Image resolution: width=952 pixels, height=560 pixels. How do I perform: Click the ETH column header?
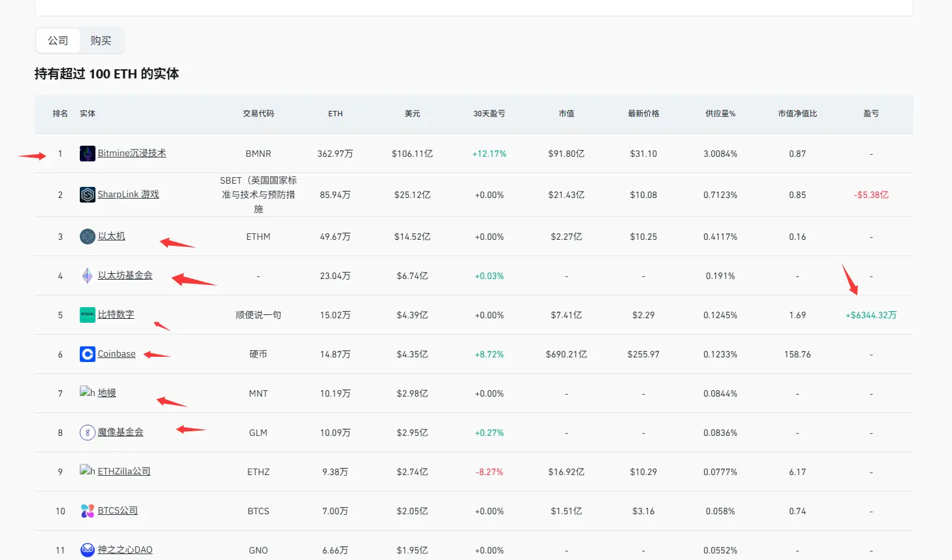(335, 114)
